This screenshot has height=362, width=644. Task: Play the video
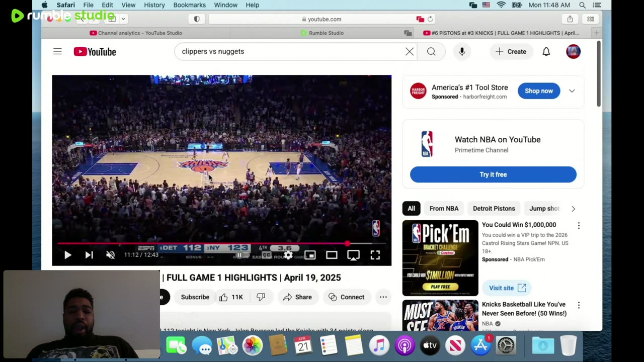click(x=68, y=255)
